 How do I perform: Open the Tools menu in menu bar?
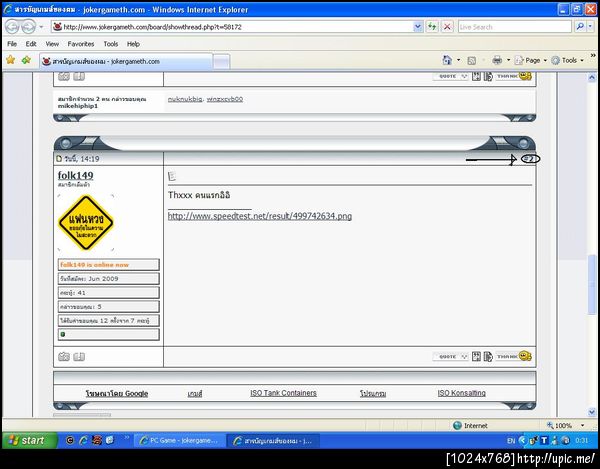[111, 44]
